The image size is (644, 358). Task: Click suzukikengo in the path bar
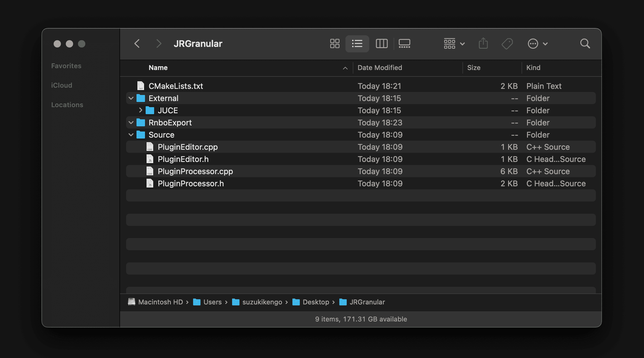pos(262,302)
